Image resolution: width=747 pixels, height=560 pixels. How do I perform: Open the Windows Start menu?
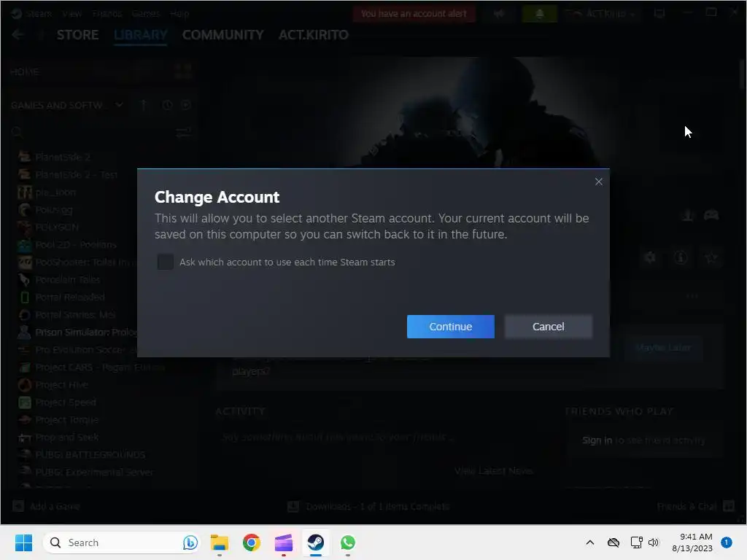click(23, 542)
